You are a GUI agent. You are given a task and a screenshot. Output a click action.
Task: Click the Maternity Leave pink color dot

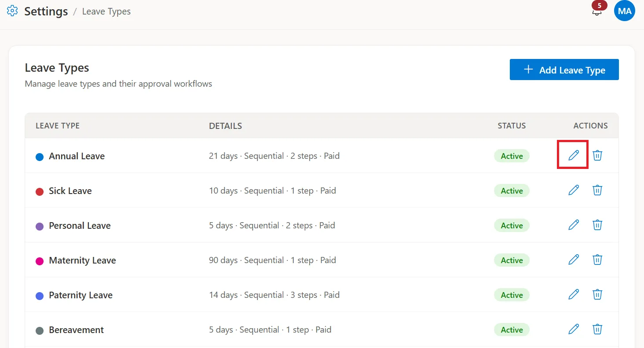[x=40, y=261]
